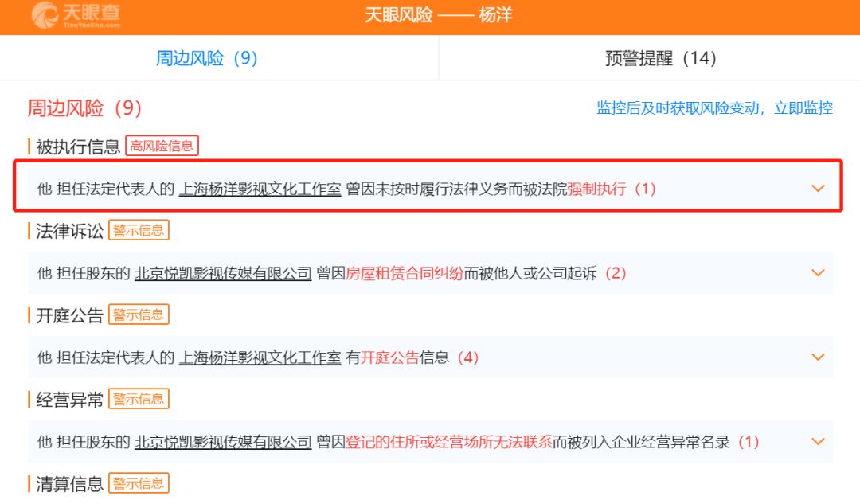860x504 pixels.
Task: Click the 高风险信息 tag beside 被执行信息
Action: pos(162,146)
